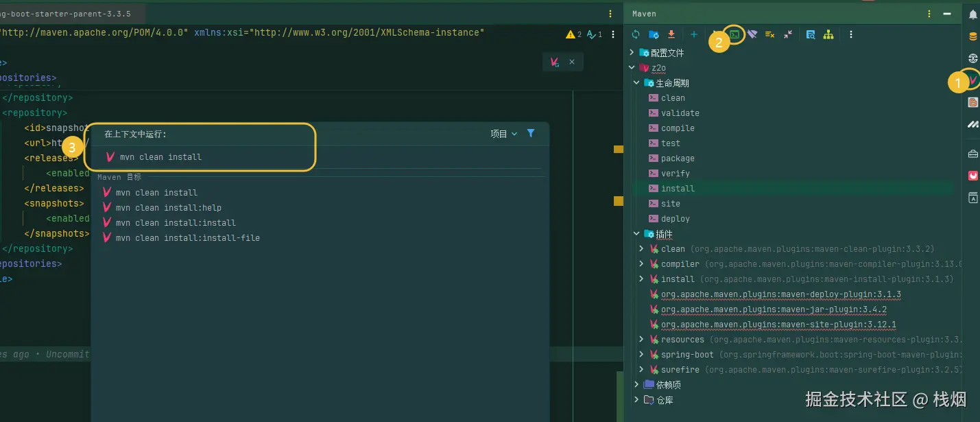Collapse all nodes in Maven tree

tap(788, 34)
